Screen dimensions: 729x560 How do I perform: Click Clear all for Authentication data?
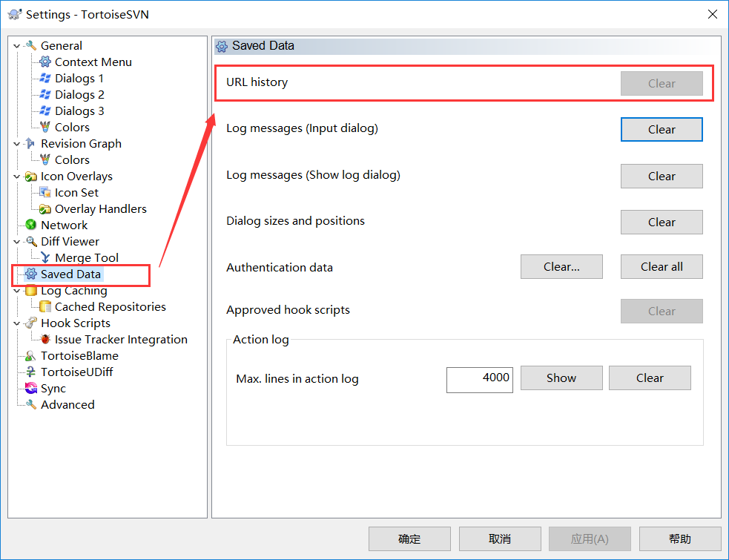(662, 266)
